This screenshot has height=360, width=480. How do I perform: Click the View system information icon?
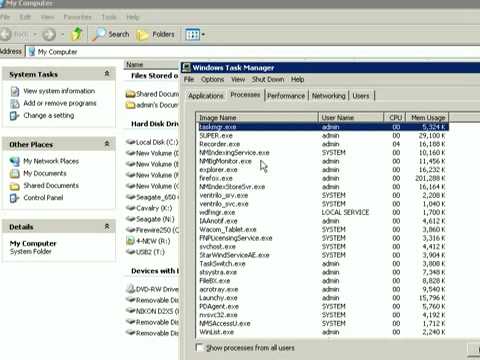pos(15,91)
